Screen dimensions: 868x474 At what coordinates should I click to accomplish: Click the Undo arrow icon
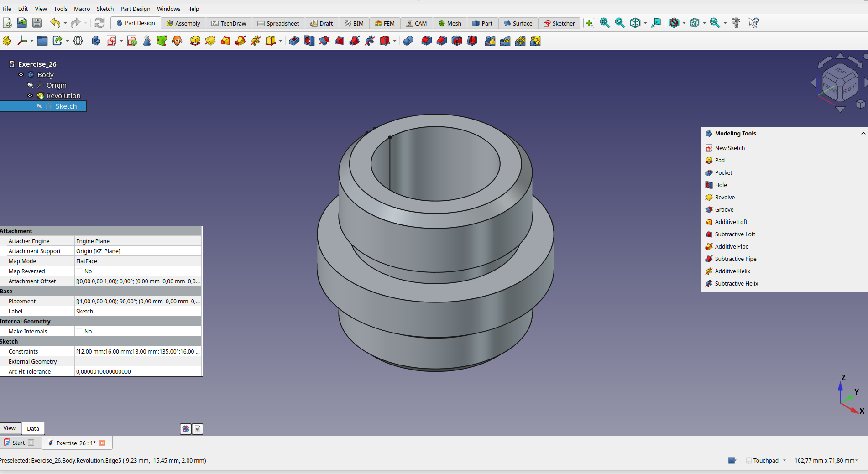tap(55, 23)
